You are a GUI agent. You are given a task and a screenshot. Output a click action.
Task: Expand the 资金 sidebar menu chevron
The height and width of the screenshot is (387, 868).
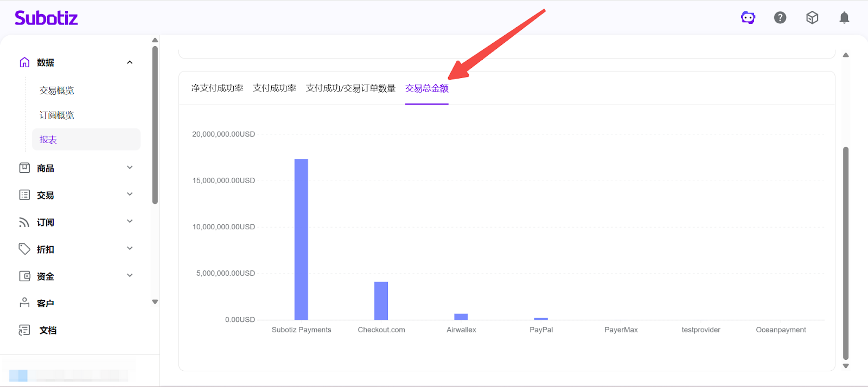[130, 276]
